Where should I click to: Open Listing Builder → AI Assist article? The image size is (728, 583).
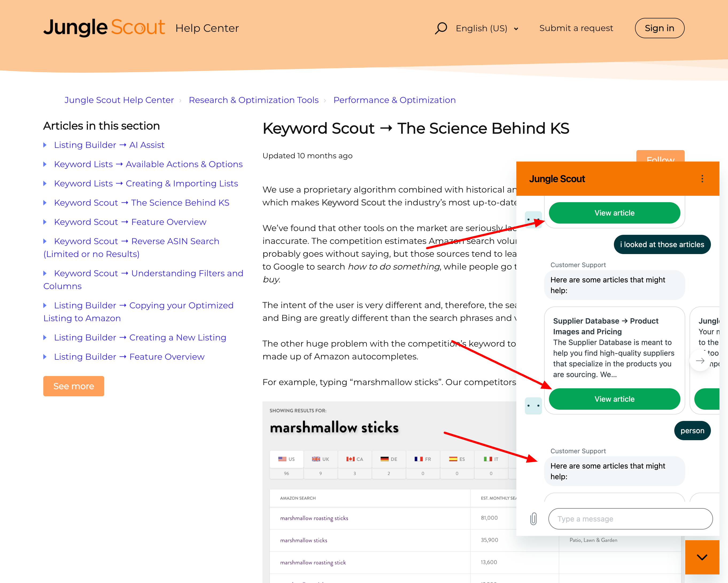coord(109,145)
